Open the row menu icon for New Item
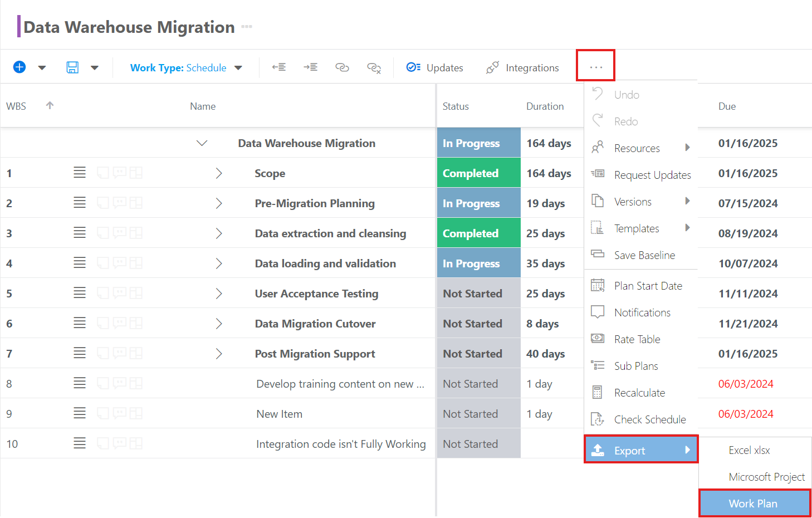812x518 pixels. [80, 413]
